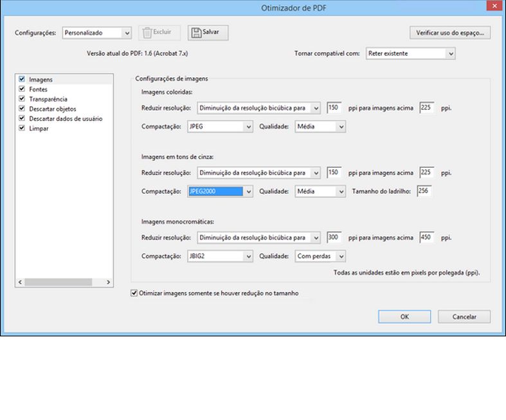Toggle the Imagens checkbox
This screenshot has height=420, width=506.
(x=22, y=79)
